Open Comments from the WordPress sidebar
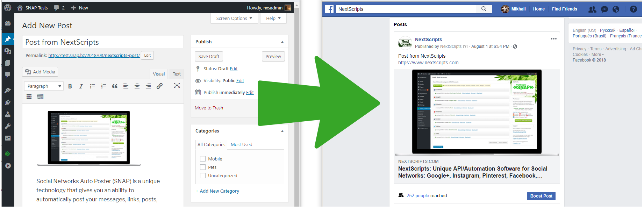Viewport: 644px width, 208px height. pyautogui.click(x=8, y=75)
